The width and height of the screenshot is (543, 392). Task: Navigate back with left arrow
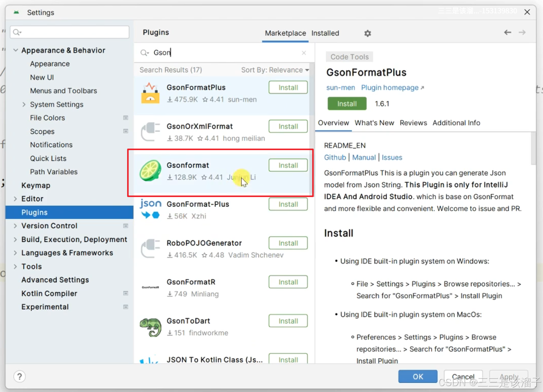click(508, 33)
